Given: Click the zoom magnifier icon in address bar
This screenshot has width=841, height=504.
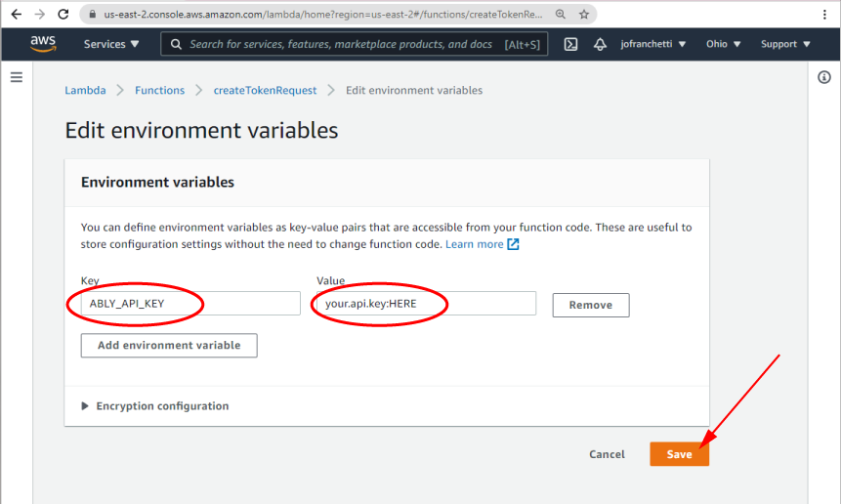Looking at the screenshot, I should click(561, 15).
